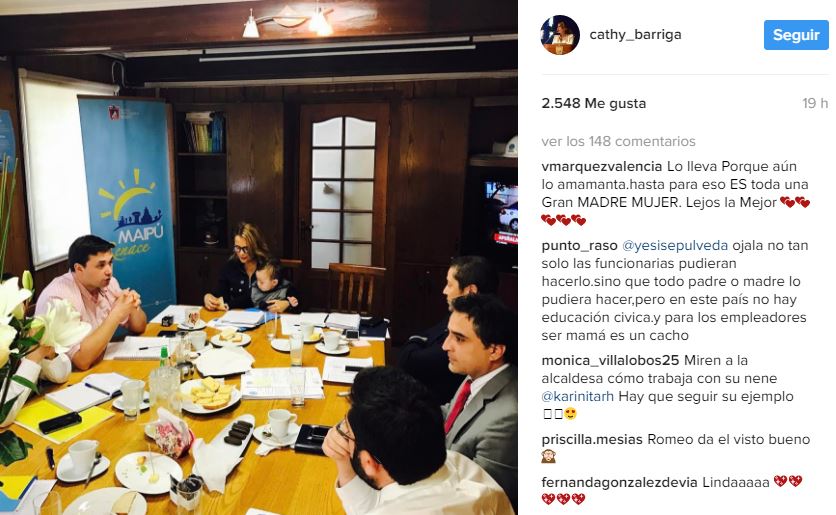The width and height of the screenshot is (836, 515).
Task: Click the woman holding baby in photo
Action: click(x=251, y=268)
